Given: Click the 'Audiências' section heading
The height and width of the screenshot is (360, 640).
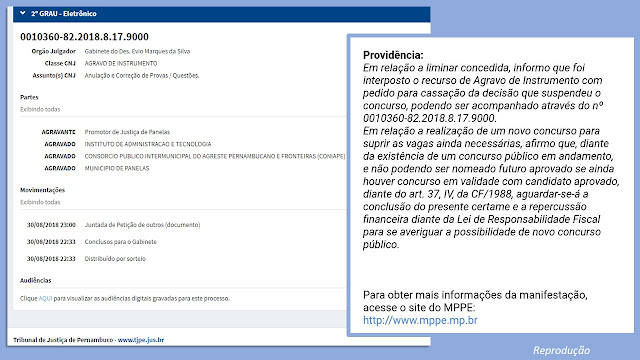Looking at the screenshot, I should pos(36,280).
